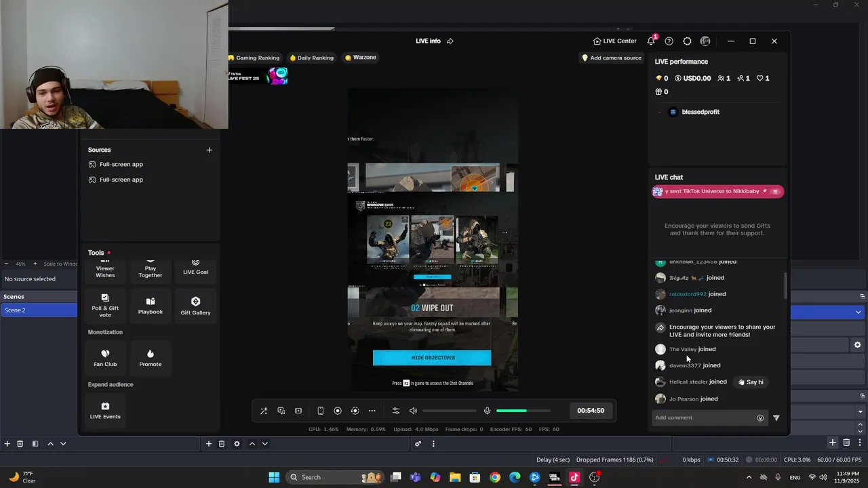Add a new source with plus icon
The height and width of the screenshot is (488, 868).
[209, 150]
